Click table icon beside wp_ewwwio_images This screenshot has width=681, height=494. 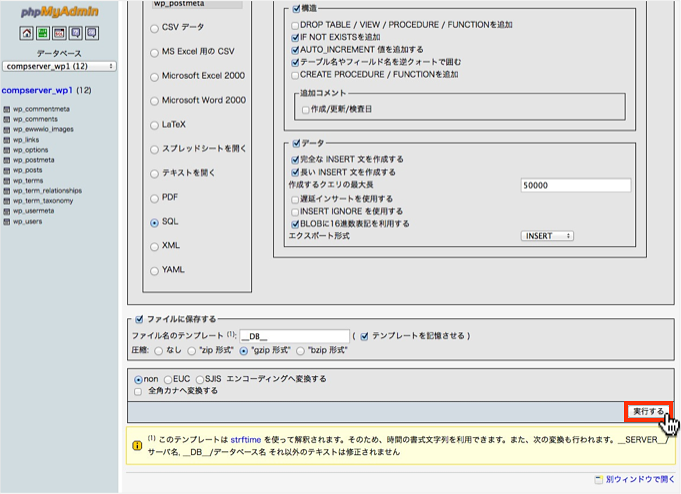(x=7, y=130)
